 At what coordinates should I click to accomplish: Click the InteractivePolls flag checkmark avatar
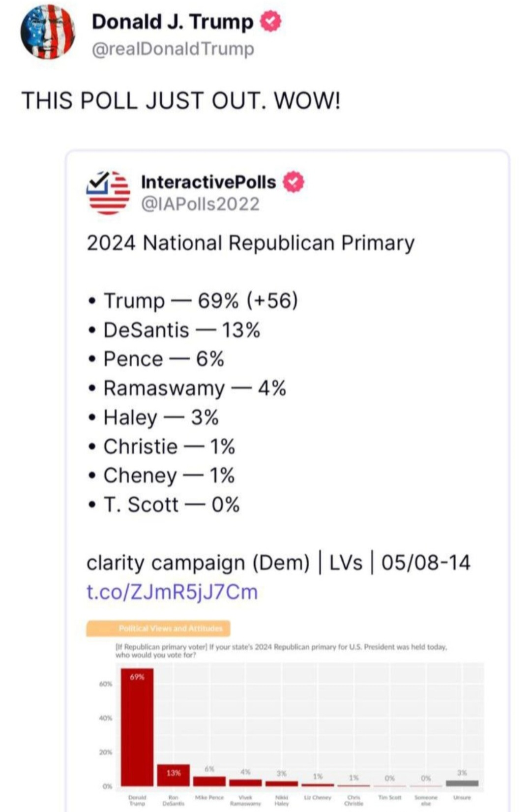(108, 192)
